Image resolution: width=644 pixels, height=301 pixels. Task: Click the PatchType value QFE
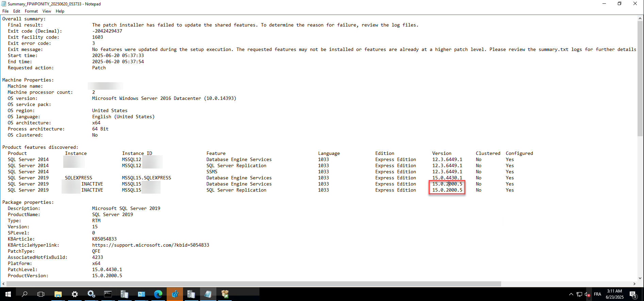tap(96, 251)
